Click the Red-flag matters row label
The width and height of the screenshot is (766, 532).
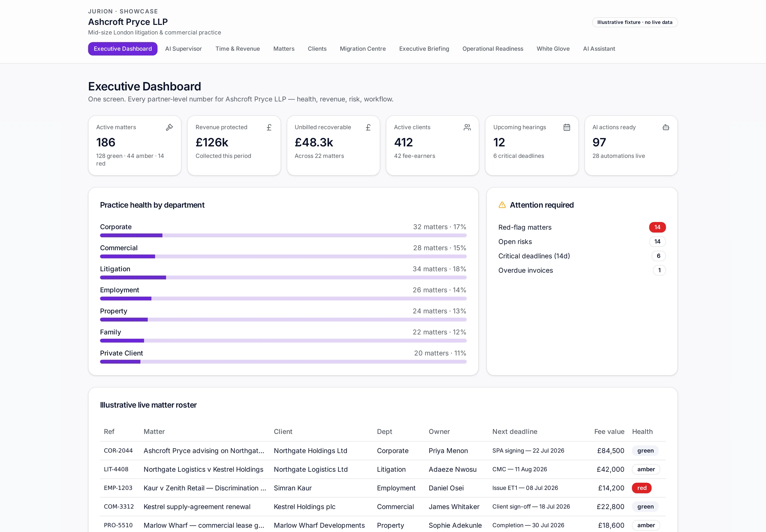click(x=525, y=227)
